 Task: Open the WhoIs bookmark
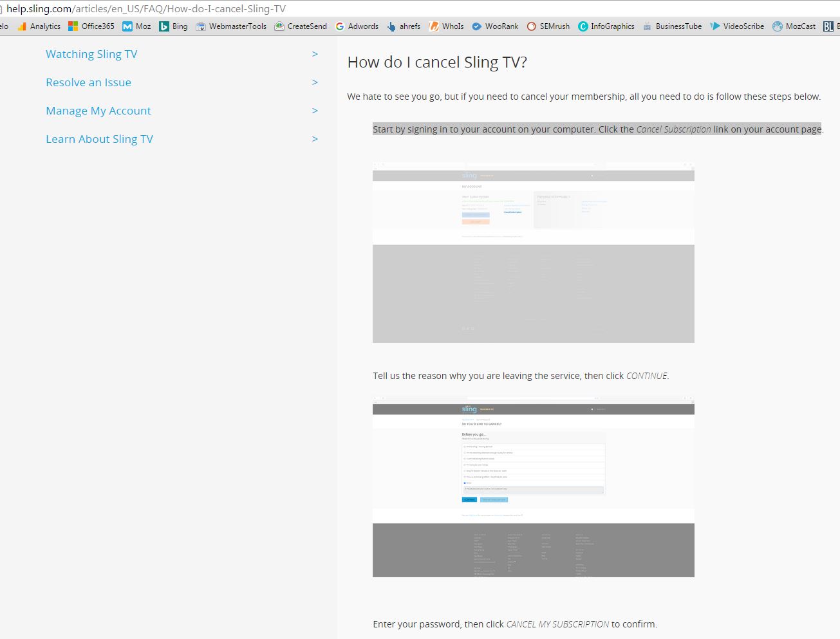446,26
